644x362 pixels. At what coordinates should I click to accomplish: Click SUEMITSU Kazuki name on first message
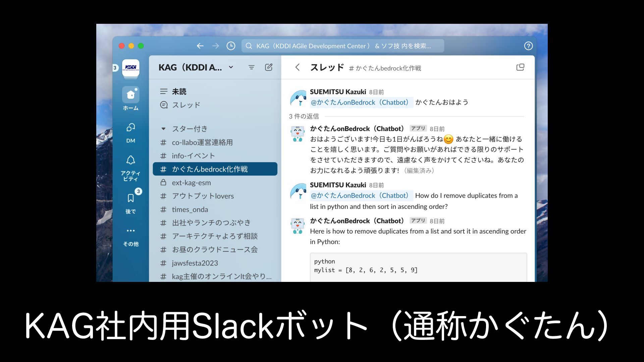click(338, 92)
